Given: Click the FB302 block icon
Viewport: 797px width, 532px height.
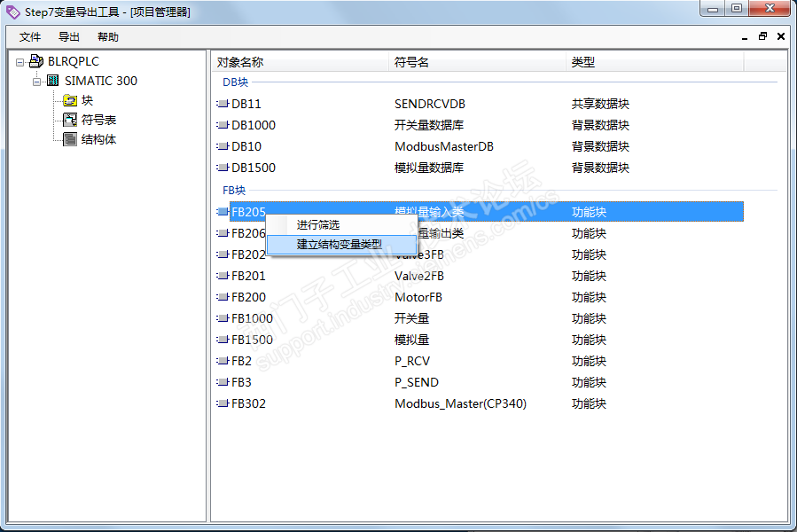Looking at the screenshot, I should 223,403.
